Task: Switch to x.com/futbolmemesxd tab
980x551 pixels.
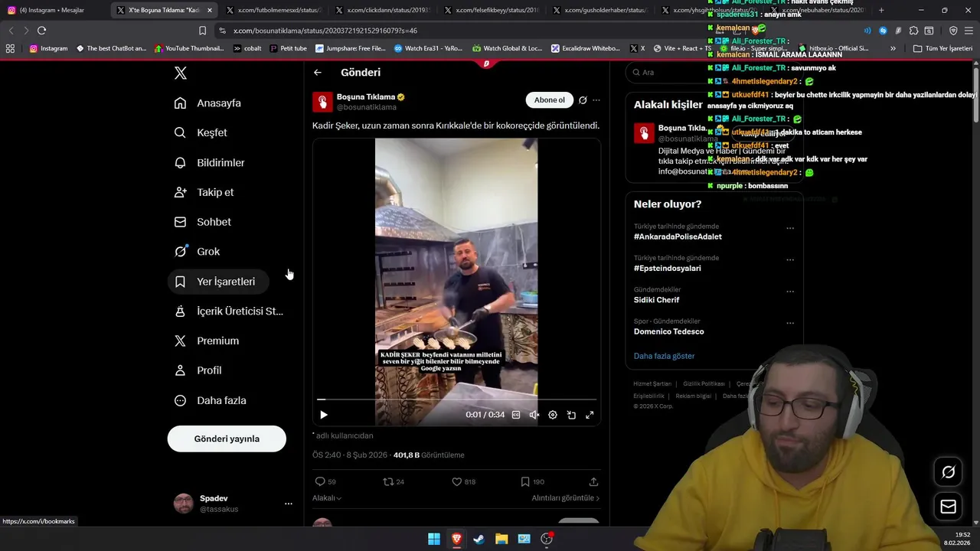Action: click(x=274, y=10)
